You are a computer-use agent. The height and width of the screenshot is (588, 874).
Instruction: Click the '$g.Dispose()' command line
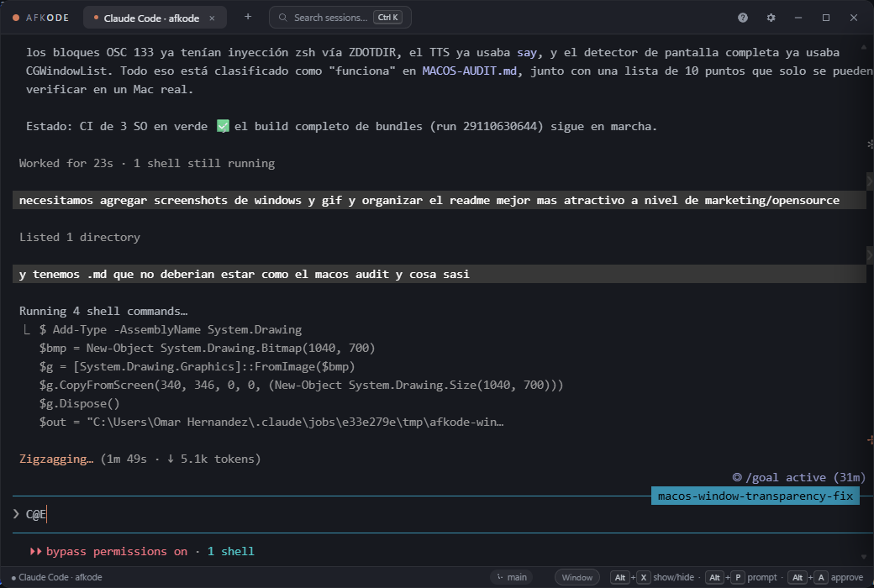click(x=80, y=403)
